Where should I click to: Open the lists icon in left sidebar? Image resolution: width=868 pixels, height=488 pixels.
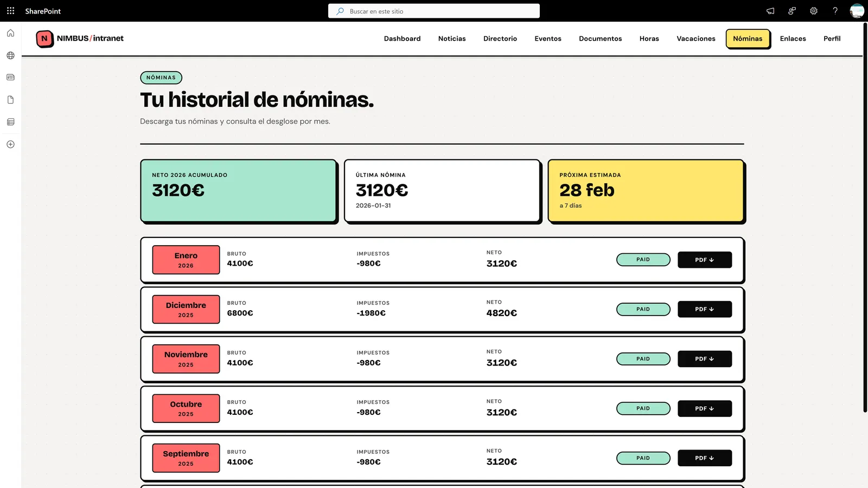(10, 122)
